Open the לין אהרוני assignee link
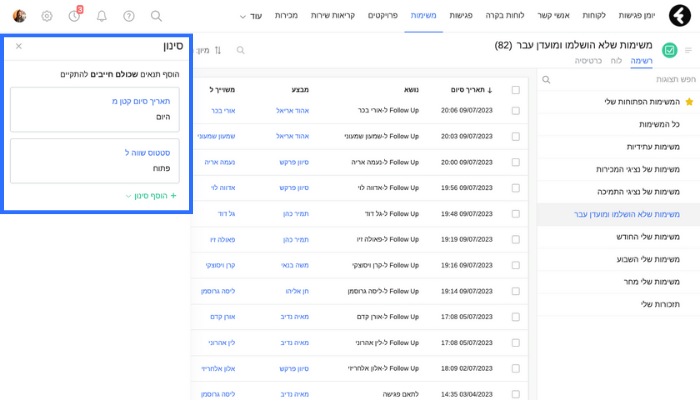The image size is (700, 400). point(222,343)
